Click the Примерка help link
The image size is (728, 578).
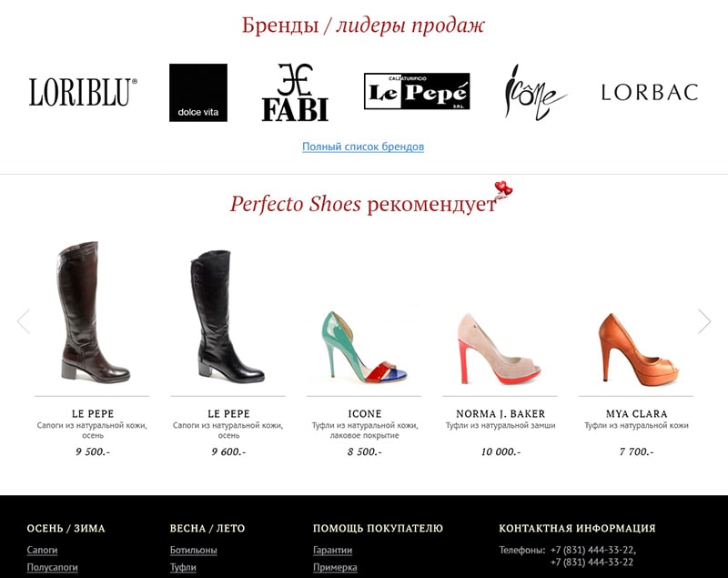click(x=335, y=567)
